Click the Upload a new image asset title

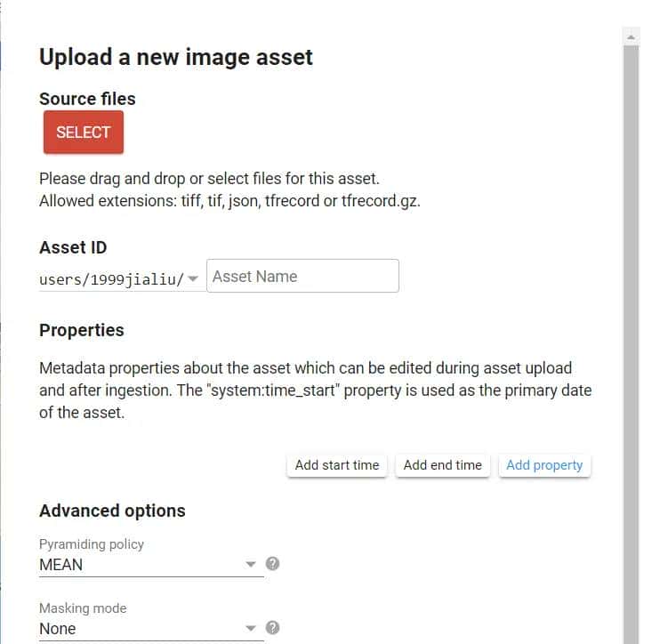(x=176, y=58)
